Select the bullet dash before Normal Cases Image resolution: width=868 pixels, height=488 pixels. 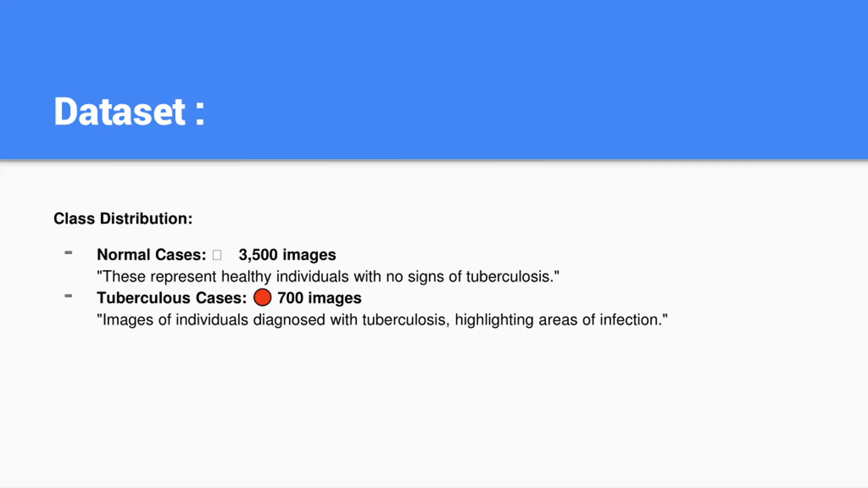coord(68,253)
